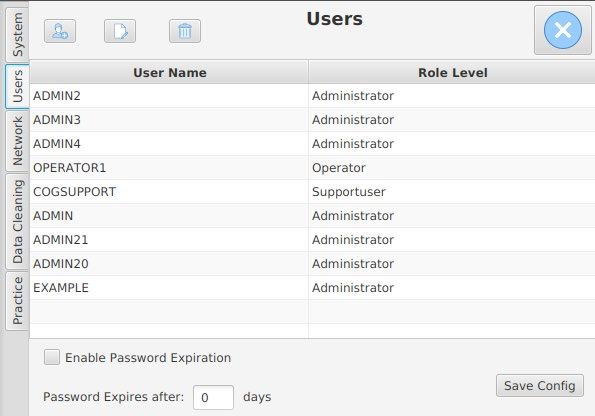Image resolution: width=595 pixels, height=416 pixels.
Task: Select the ADMIN21 user row
Action: pos(312,240)
